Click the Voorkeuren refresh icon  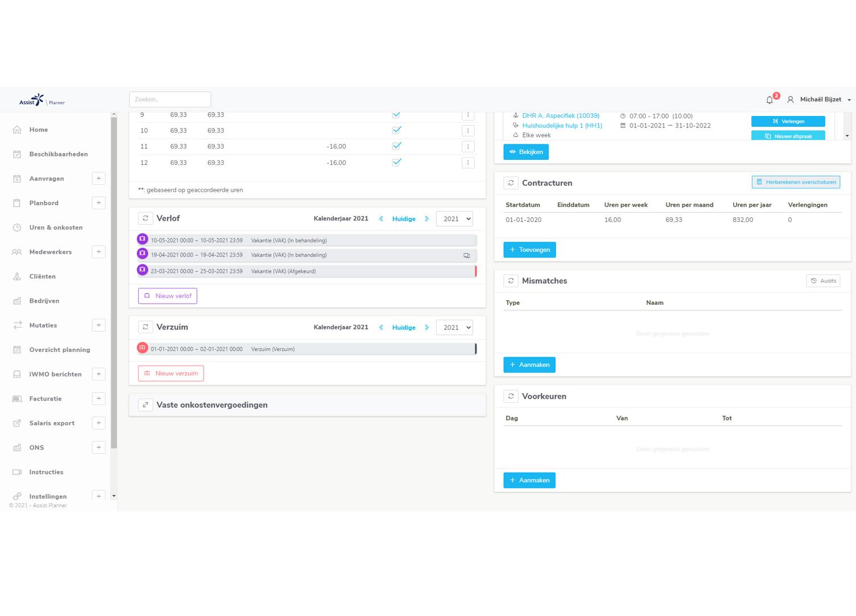tap(511, 396)
